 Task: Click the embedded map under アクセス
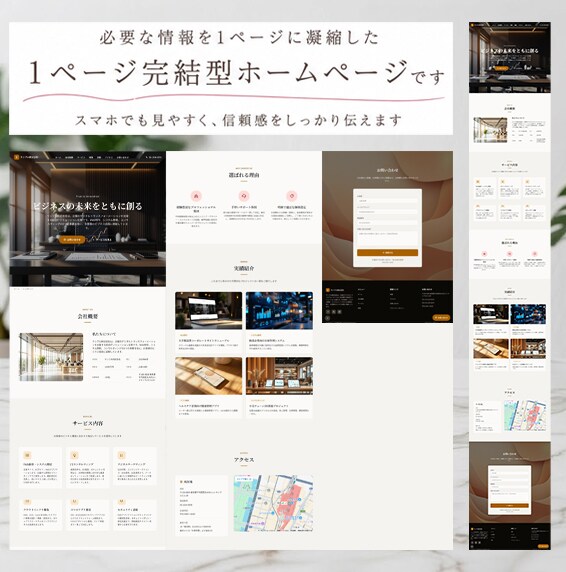pyautogui.click(x=273, y=503)
